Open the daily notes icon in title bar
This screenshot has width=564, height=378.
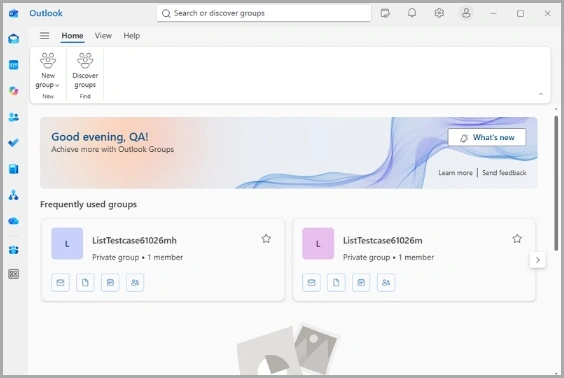tap(385, 13)
